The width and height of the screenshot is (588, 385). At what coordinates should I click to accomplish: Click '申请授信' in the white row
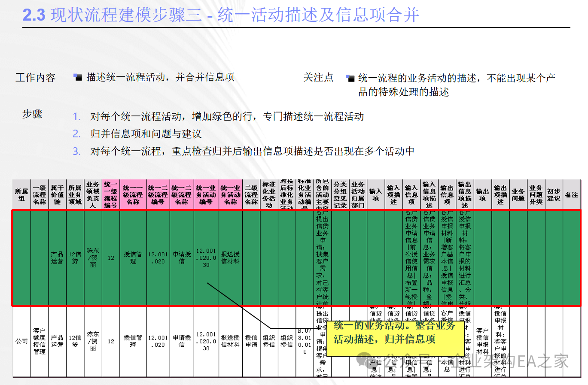[x=182, y=341]
